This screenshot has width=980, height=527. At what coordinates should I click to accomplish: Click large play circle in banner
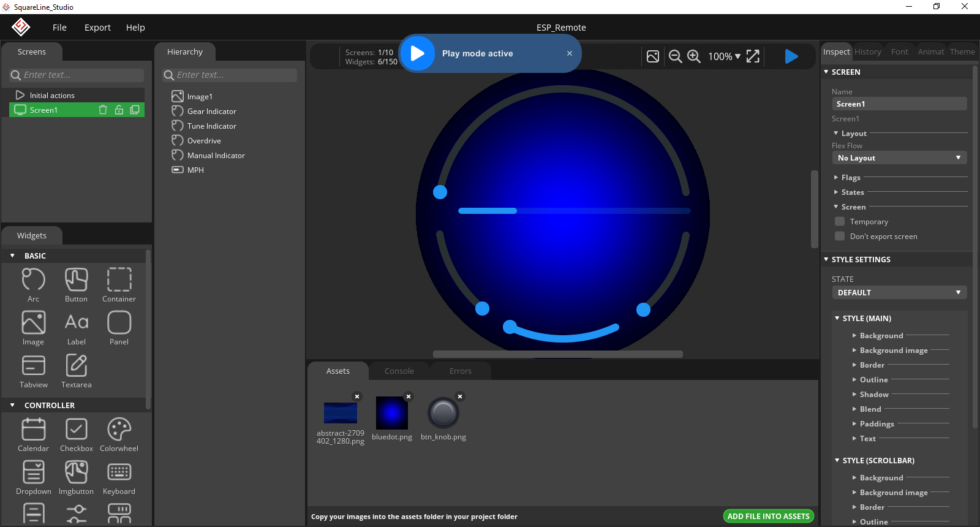pyautogui.click(x=417, y=53)
